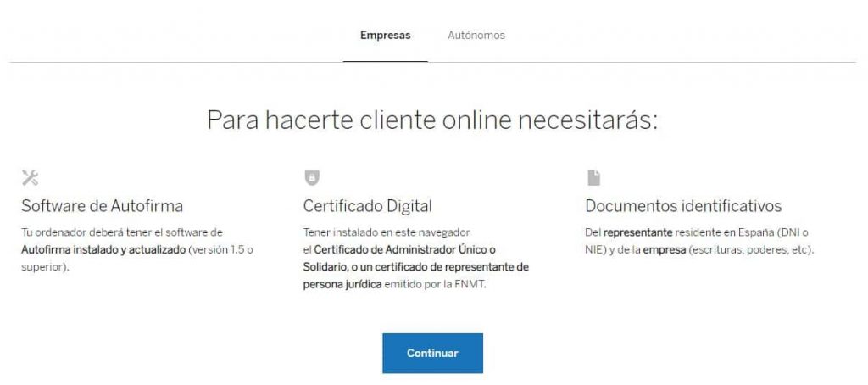Click the main heading 'Para hacerte cliente online necesitarás'
This screenshot has width=868, height=385.
pyautogui.click(x=432, y=120)
